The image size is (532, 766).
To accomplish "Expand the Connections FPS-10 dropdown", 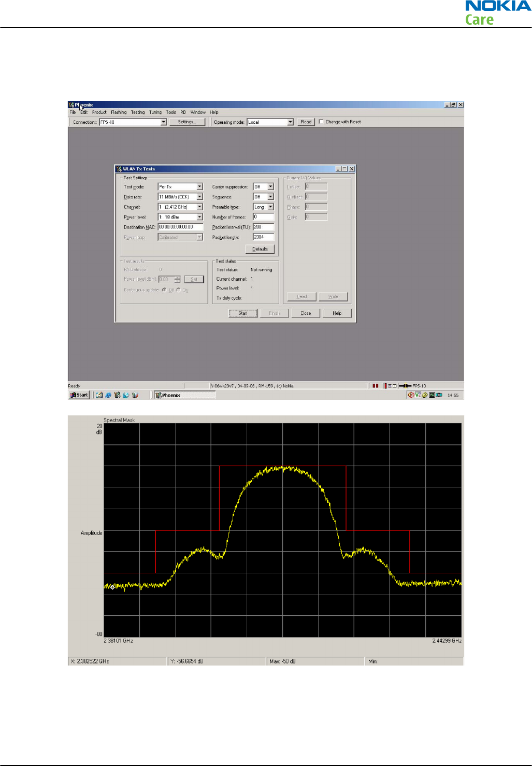I will (164, 122).
